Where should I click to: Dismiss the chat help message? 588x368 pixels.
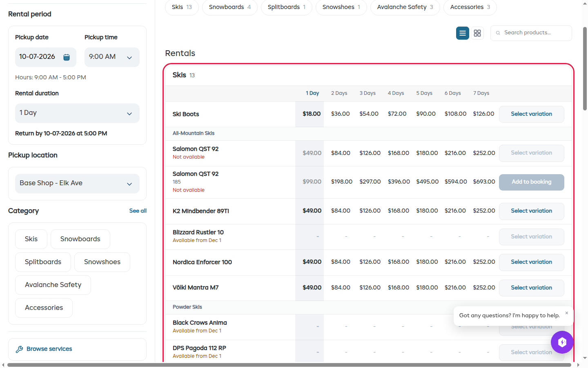coord(567,313)
